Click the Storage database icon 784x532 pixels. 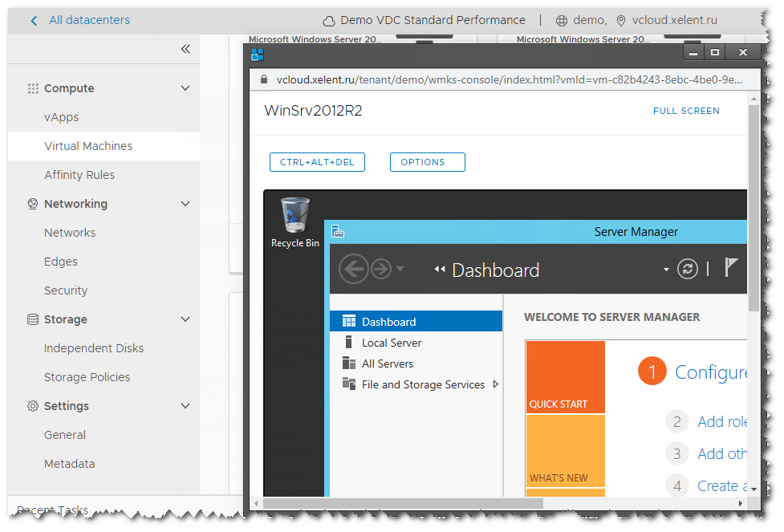(x=33, y=319)
